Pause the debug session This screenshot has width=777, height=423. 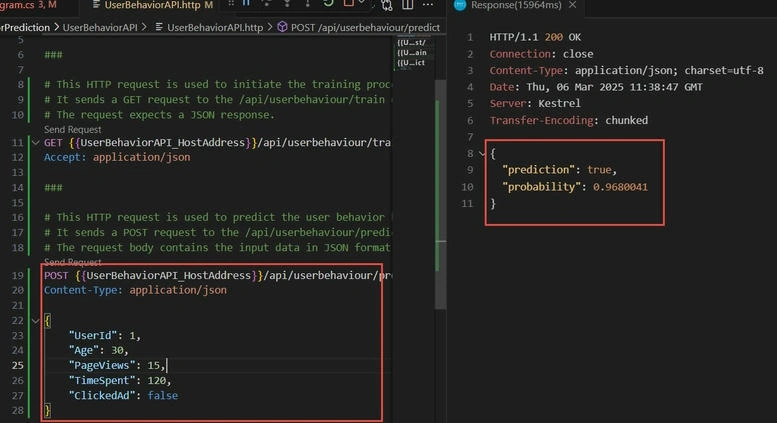tap(246, 3)
